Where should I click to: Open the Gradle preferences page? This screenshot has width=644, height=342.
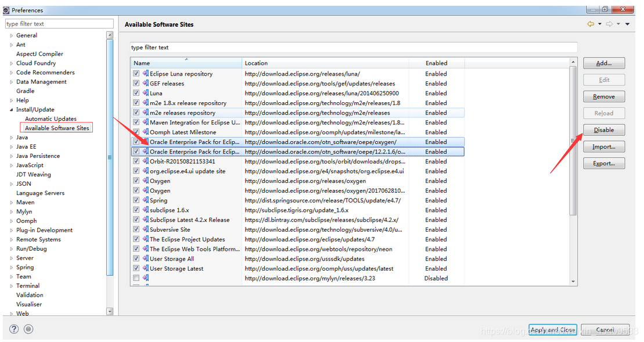(x=26, y=91)
